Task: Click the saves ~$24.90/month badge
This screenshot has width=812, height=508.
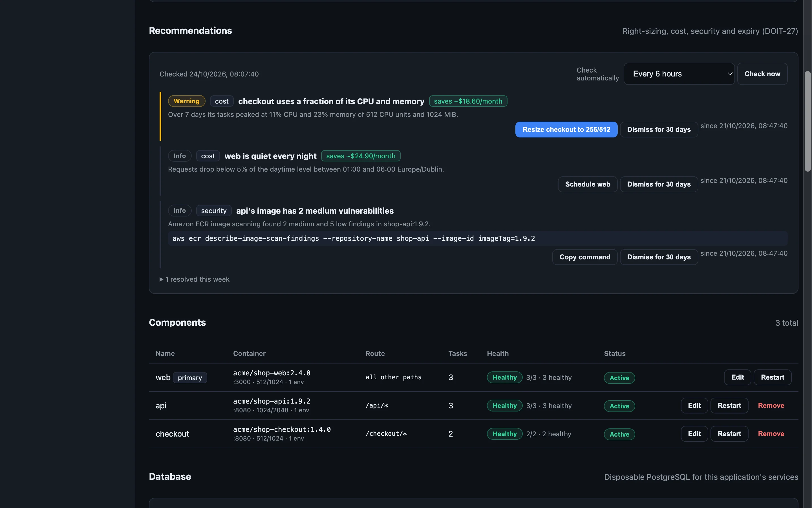Action: click(361, 156)
